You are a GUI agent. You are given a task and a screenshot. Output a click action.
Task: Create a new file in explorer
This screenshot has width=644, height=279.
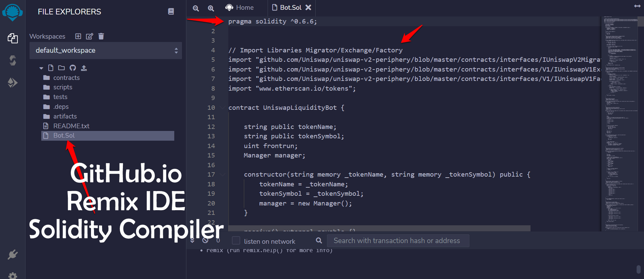pyautogui.click(x=51, y=68)
